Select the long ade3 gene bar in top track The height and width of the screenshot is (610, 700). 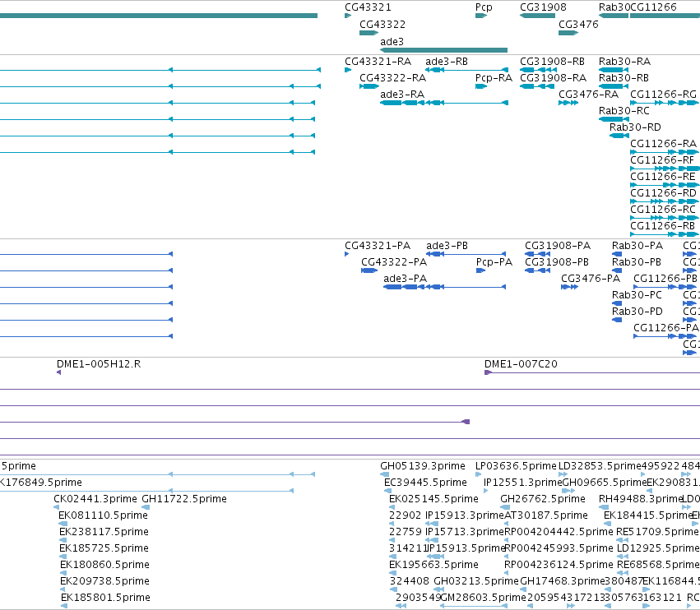tap(443, 50)
